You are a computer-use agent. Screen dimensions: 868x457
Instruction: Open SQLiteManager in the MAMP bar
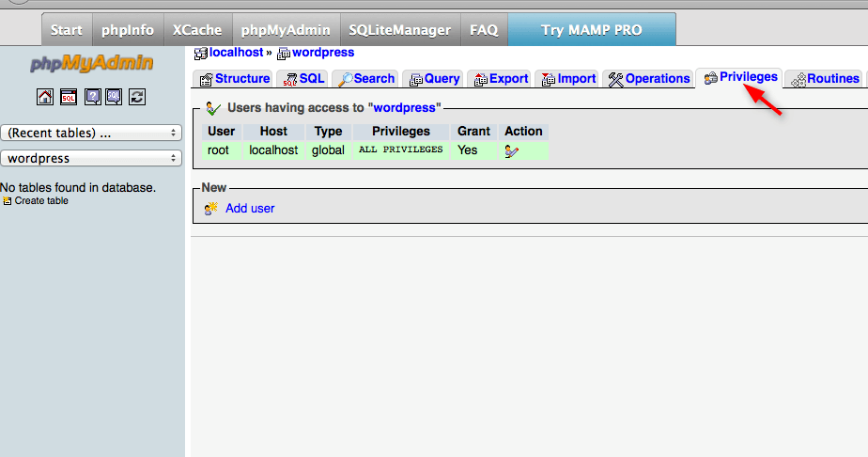point(400,30)
